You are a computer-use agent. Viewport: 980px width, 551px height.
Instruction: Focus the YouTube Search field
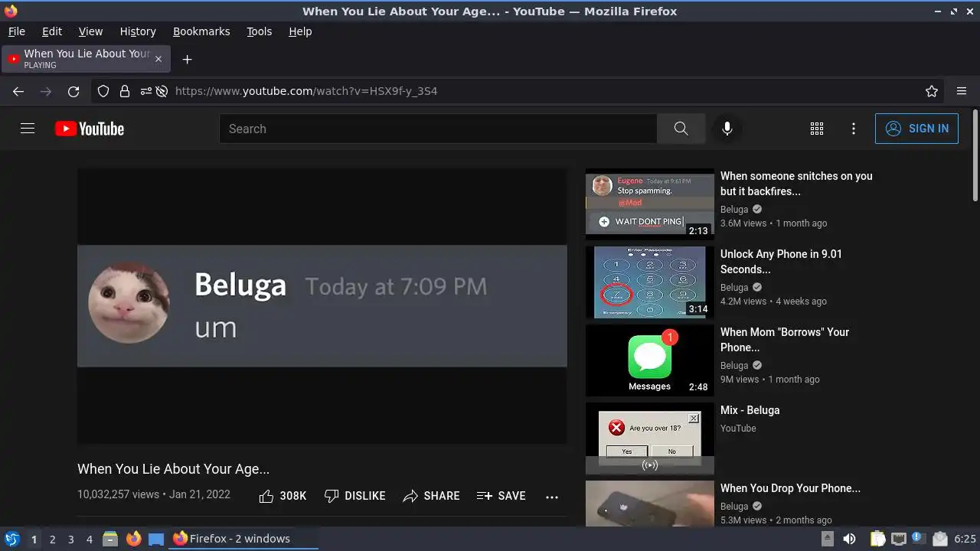pyautogui.click(x=438, y=129)
